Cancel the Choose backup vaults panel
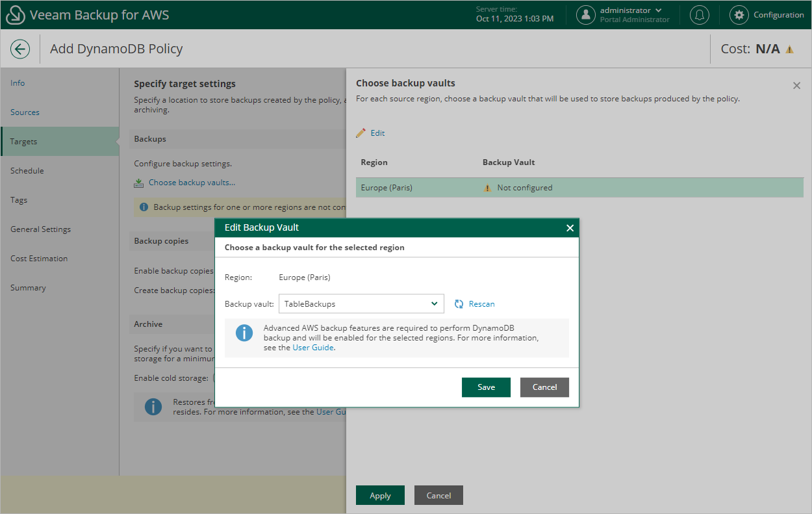812x514 pixels. tap(438, 495)
